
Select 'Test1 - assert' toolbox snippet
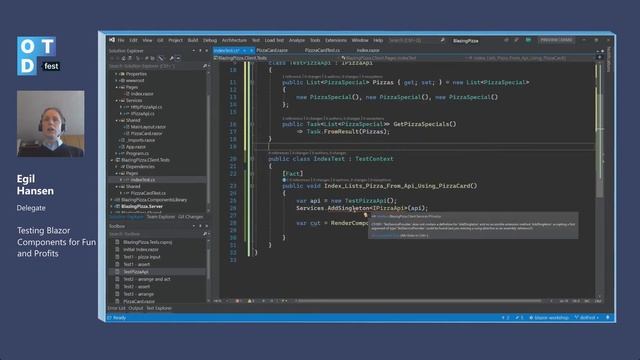coord(137,264)
